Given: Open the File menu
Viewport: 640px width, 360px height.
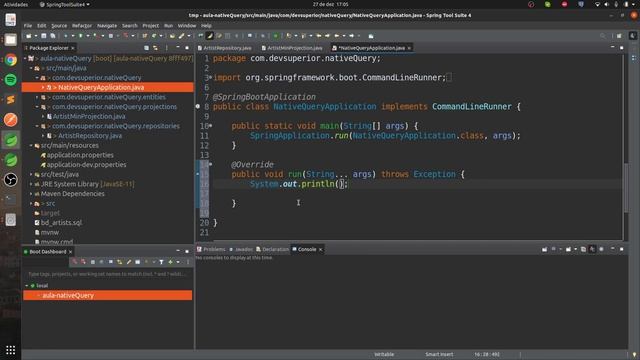Looking at the screenshot, I should click(28, 25).
